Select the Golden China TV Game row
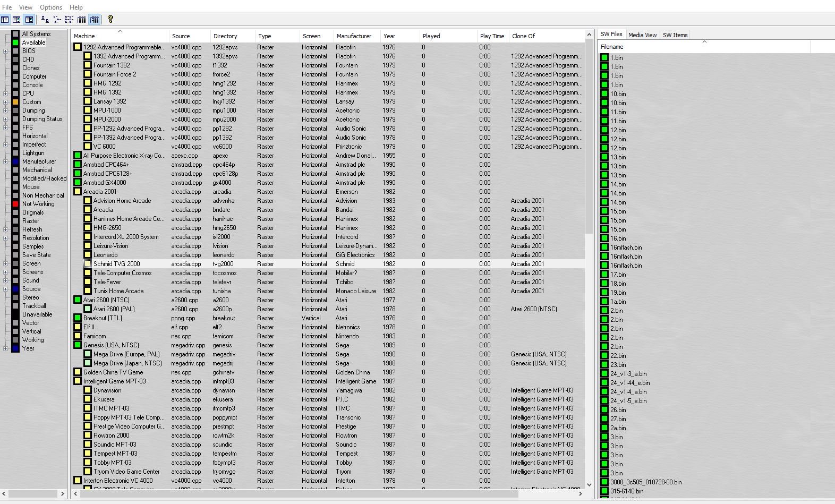The image size is (835, 504). coord(328,372)
